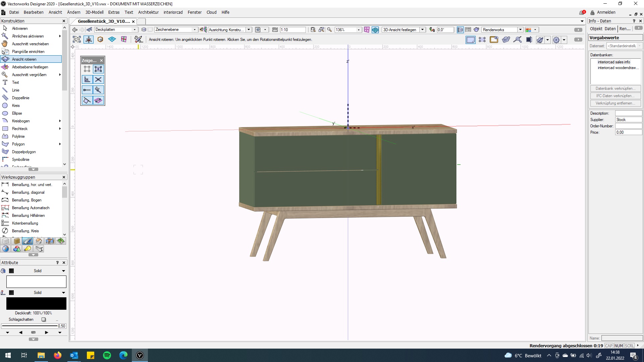The height and width of the screenshot is (362, 644).
Task: Toggle the object center rotation mode cube
Action: pyautogui.click(x=100, y=40)
